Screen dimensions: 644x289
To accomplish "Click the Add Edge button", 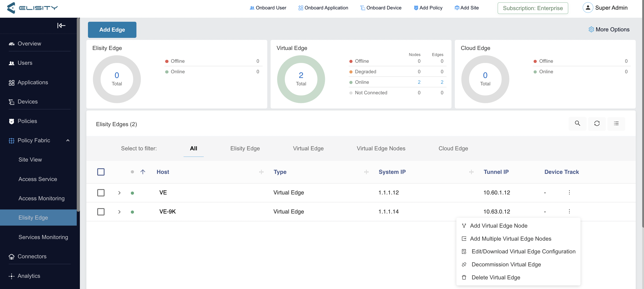I will (112, 30).
